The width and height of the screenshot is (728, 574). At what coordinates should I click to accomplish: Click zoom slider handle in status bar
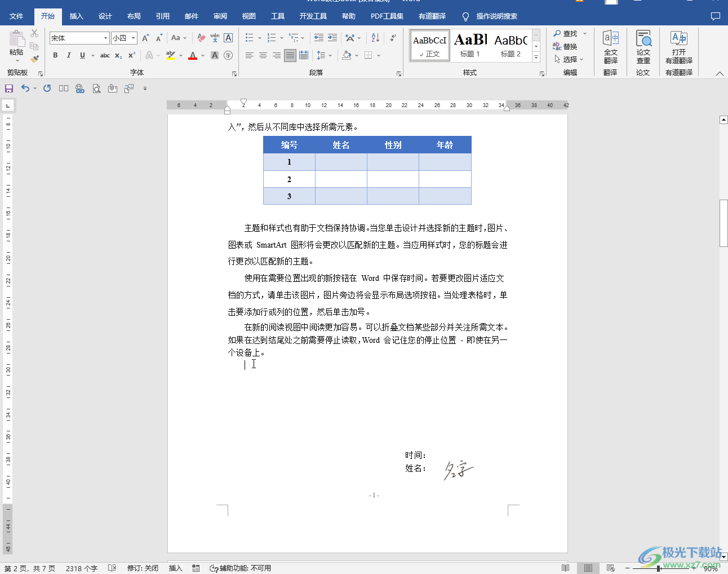pos(659,568)
